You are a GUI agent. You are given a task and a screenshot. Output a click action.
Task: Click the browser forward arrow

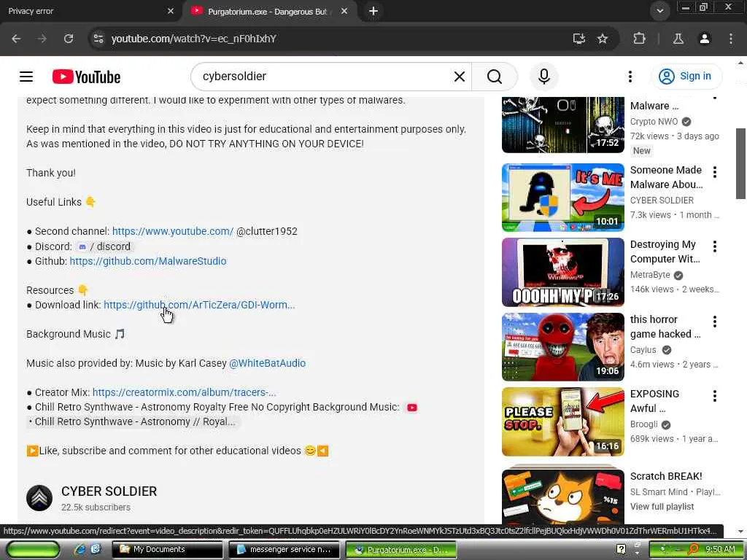(42, 39)
